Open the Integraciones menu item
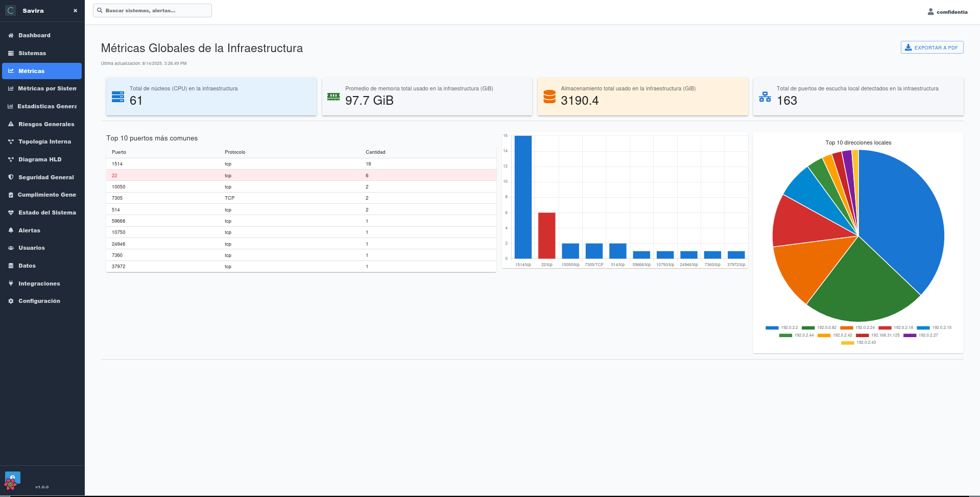Image resolution: width=980 pixels, height=497 pixels. tap(39, 283)
